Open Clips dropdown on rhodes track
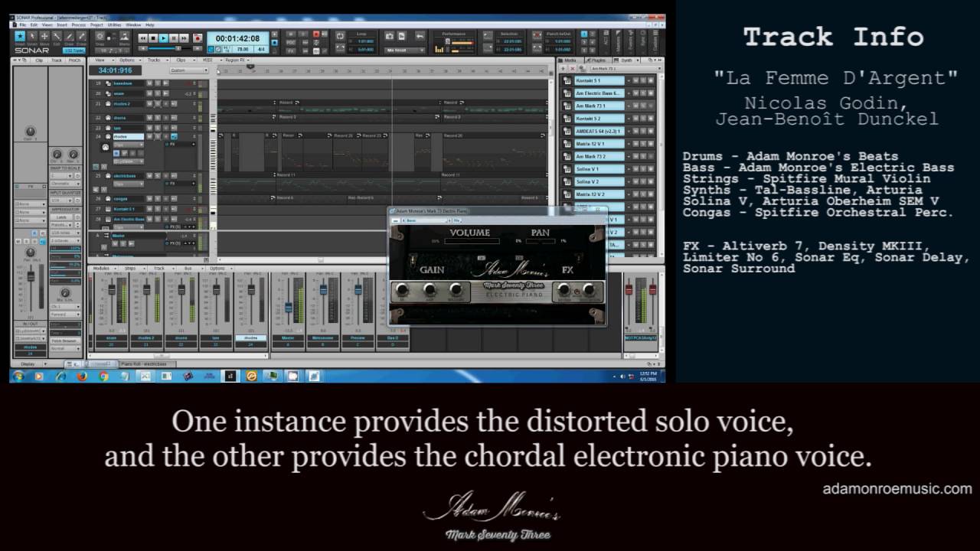980x551 pixels. point(129,145)
